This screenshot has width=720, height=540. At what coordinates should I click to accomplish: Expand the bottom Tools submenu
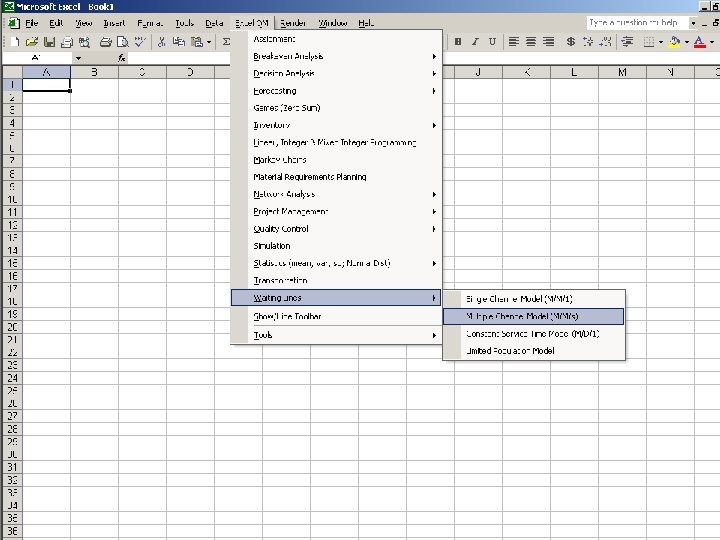click(x=336, y=335)
